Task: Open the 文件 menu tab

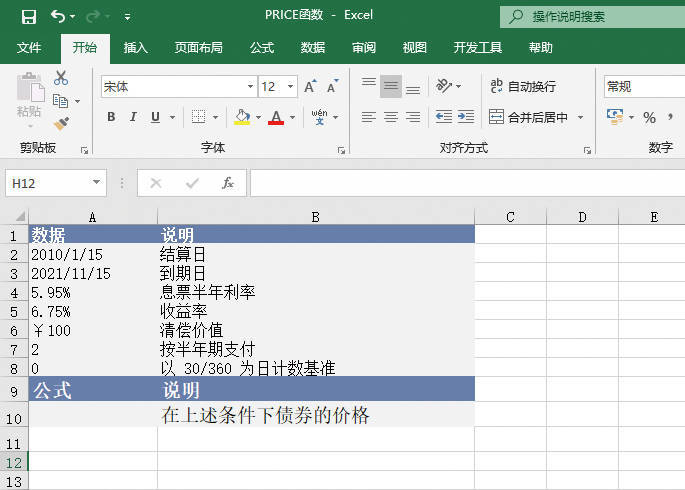Action: coord(29,47)
